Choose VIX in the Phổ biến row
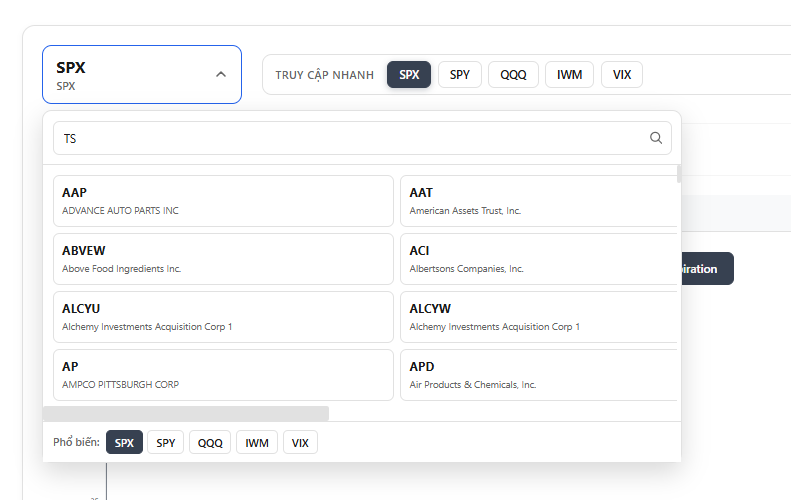The width and height of the screenshot is (791, 500). point(300,442)
